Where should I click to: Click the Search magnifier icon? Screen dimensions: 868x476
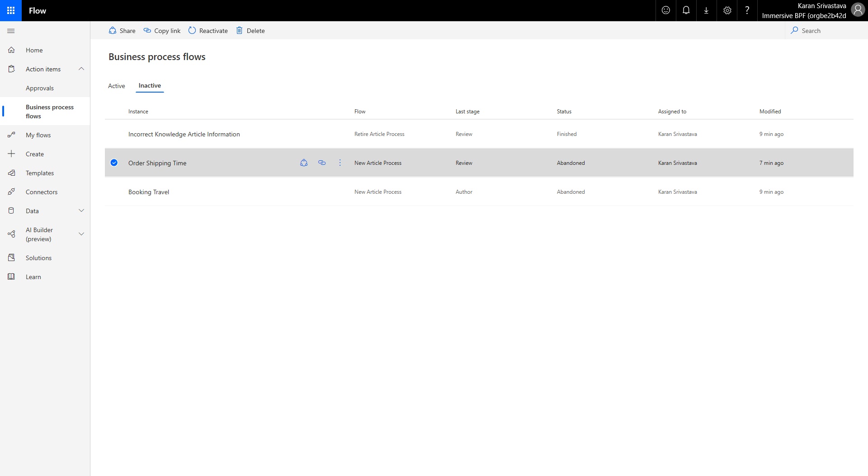794,30
